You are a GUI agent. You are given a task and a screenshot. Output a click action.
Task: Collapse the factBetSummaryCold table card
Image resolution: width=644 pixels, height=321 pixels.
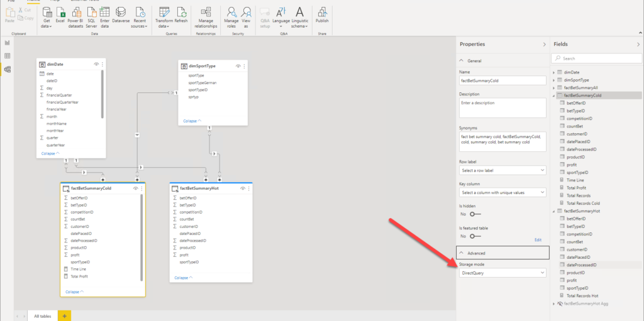click(x=74, y=292)
